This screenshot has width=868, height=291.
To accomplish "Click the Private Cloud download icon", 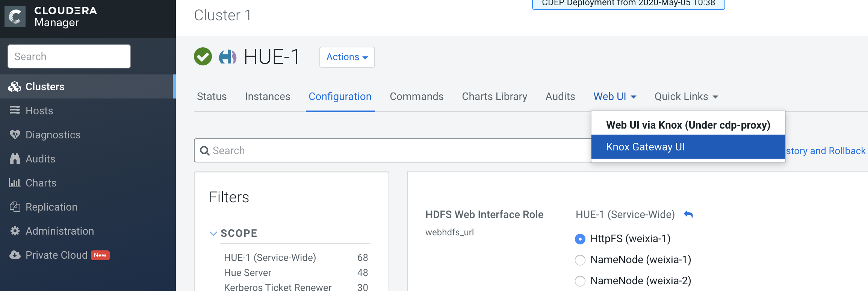I will [15, 255].
